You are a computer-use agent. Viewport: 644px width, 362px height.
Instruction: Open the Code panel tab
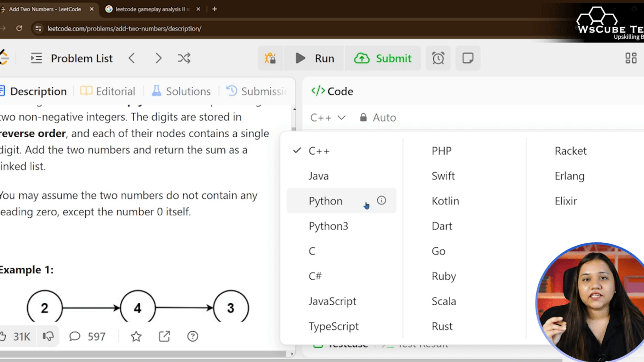point(332,91)
